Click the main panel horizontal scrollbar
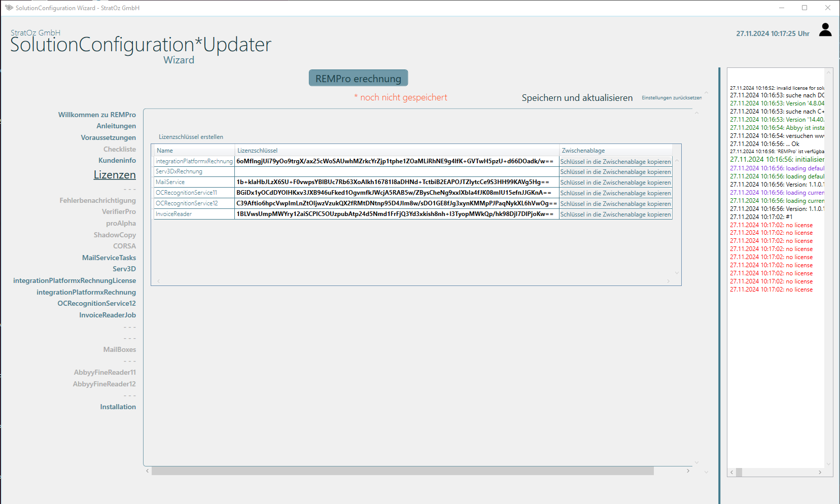The image size is (840, 504). click(x=402, y=471)
